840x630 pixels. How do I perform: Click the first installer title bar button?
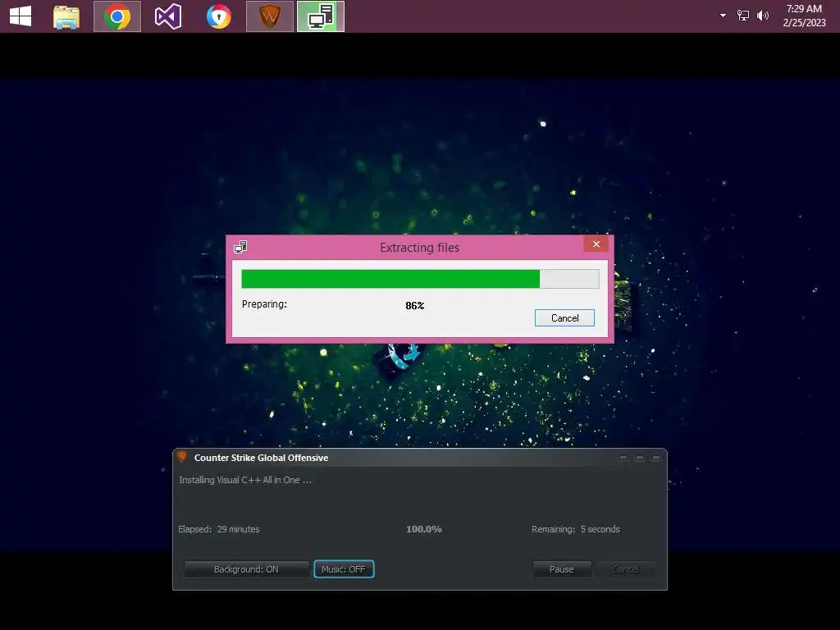point(623,458)
